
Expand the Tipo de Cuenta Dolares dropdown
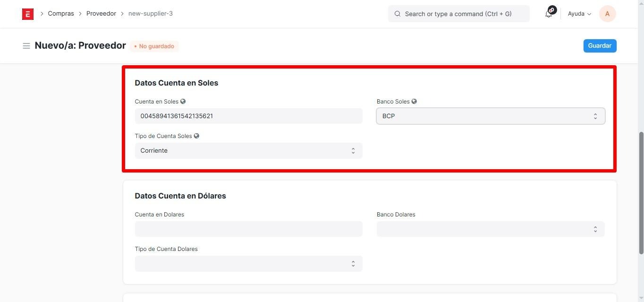tap(248, 264)
